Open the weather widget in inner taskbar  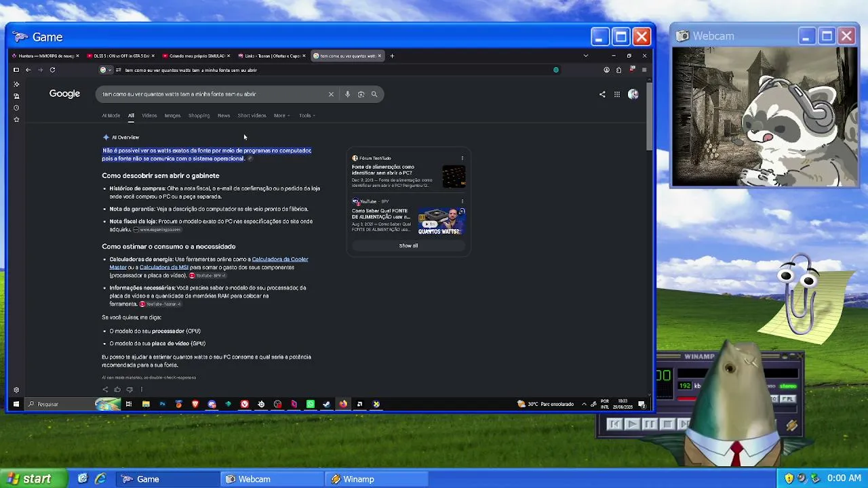point(545,404)
